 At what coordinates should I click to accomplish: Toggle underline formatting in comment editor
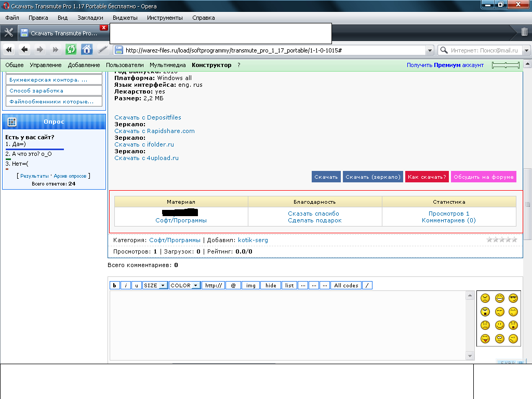point(136,285)
